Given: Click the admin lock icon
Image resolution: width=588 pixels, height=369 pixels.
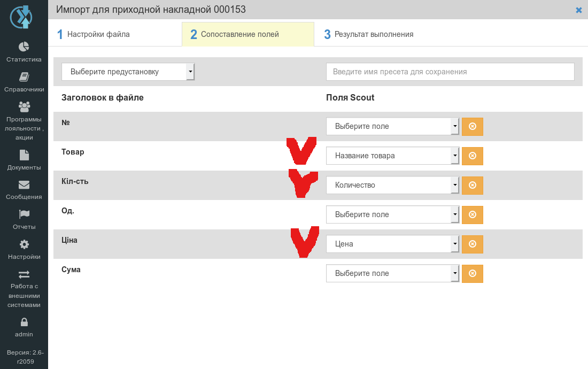Looking at the screenshot, I should point(24,322).
